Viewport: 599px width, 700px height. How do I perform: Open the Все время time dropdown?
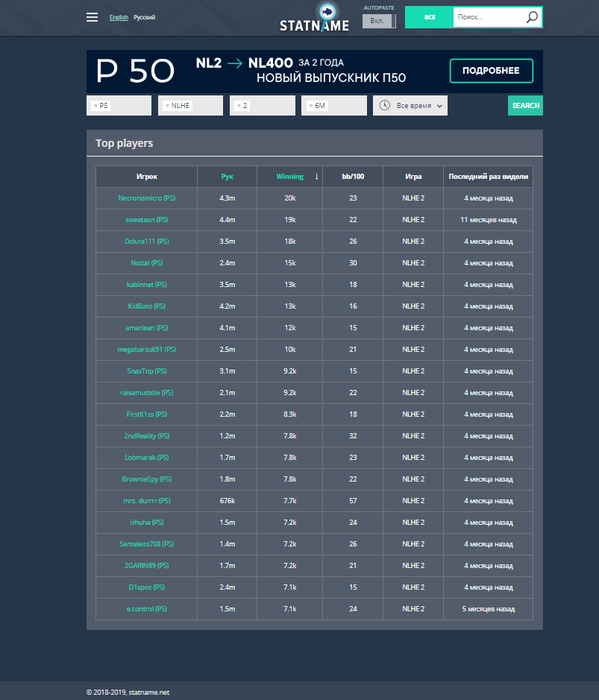tap(410, 105)
